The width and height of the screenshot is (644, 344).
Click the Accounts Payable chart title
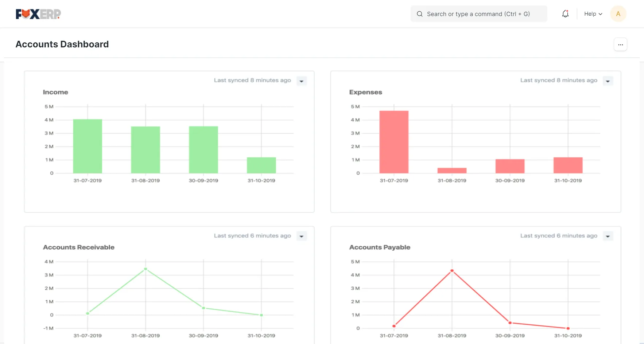coord(380,247)
